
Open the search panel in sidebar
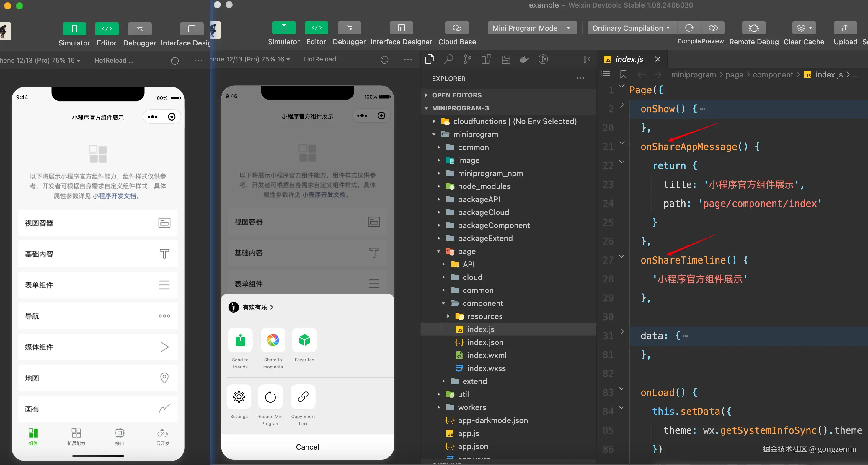coord(448,59)
